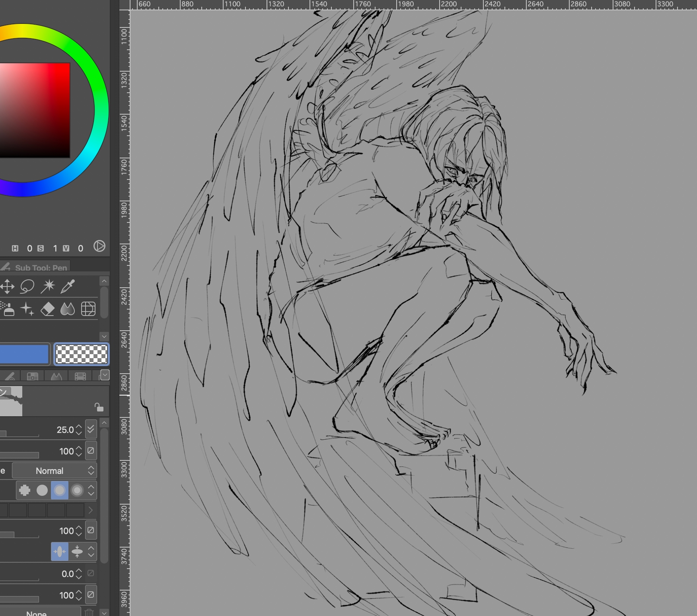Image resolution: width=697 pixels, height=616 pixels.
Task: Toggle the lock icon in brush preview
Action: click(99, 407)
